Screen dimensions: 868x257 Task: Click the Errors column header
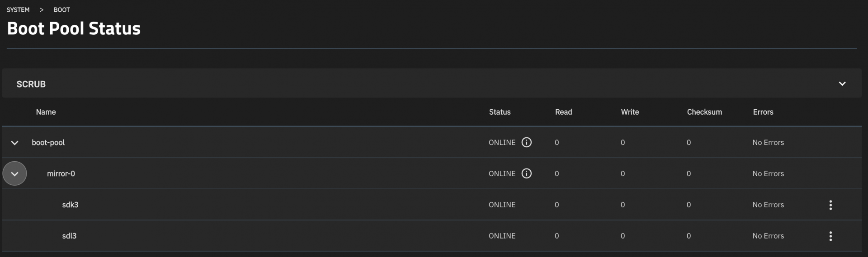[x=763, y=112]
